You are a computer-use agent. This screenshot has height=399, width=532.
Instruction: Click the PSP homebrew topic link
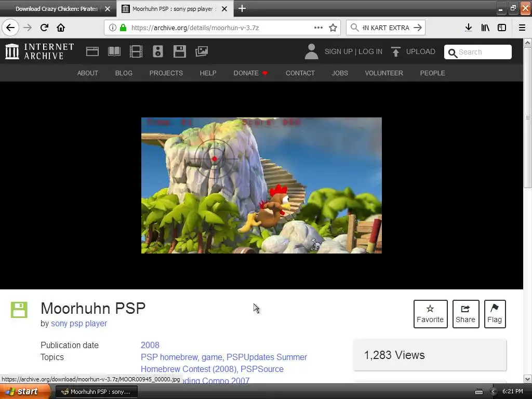tap(169, 357)
